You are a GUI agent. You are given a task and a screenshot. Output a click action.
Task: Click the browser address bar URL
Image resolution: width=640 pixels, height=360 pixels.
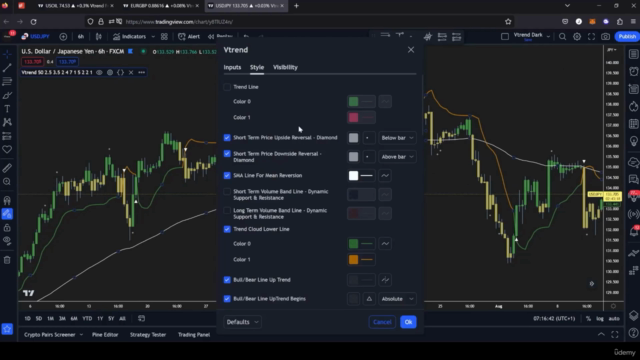coord(179,22)
